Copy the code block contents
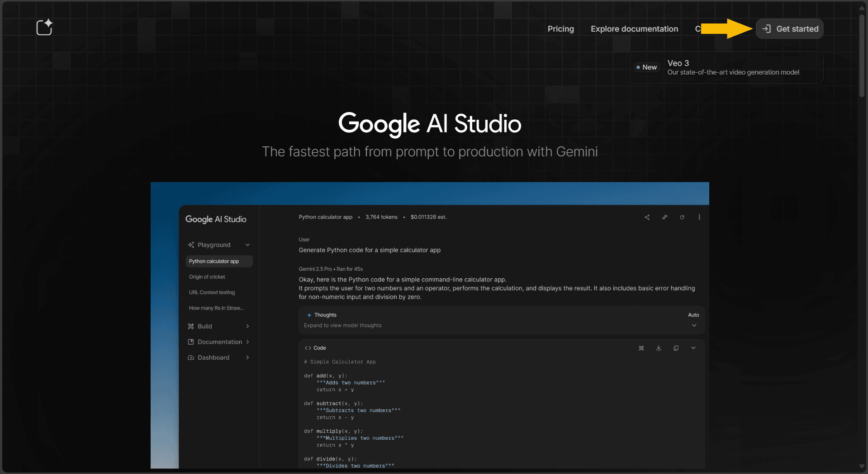 pyautogui.click(x=676, y=348)
